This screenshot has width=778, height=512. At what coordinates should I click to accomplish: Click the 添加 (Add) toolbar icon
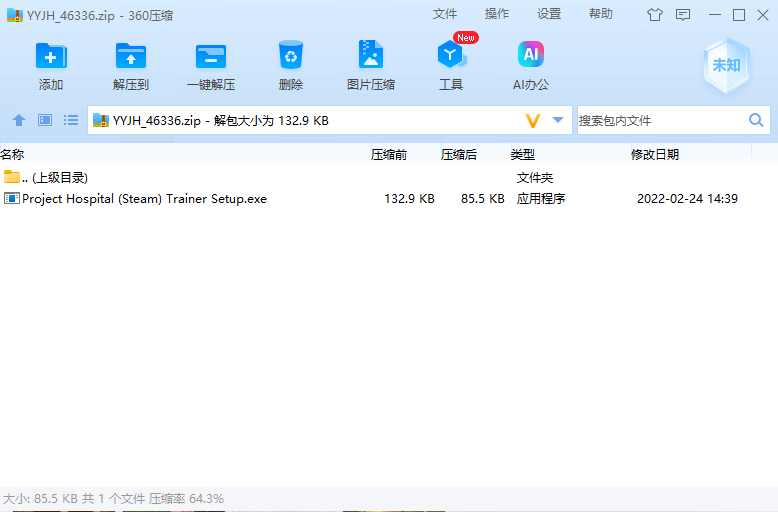click(x=51, y=56)
